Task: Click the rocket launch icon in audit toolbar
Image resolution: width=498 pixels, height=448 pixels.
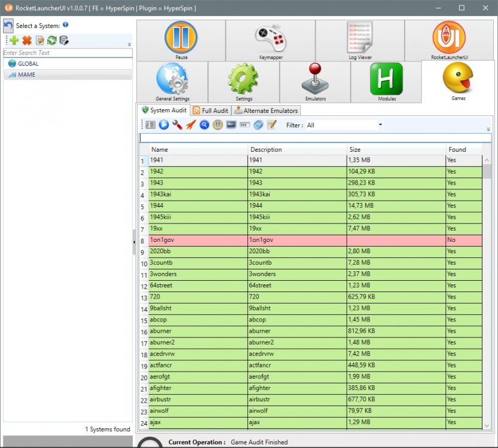Action: point(191,125)
